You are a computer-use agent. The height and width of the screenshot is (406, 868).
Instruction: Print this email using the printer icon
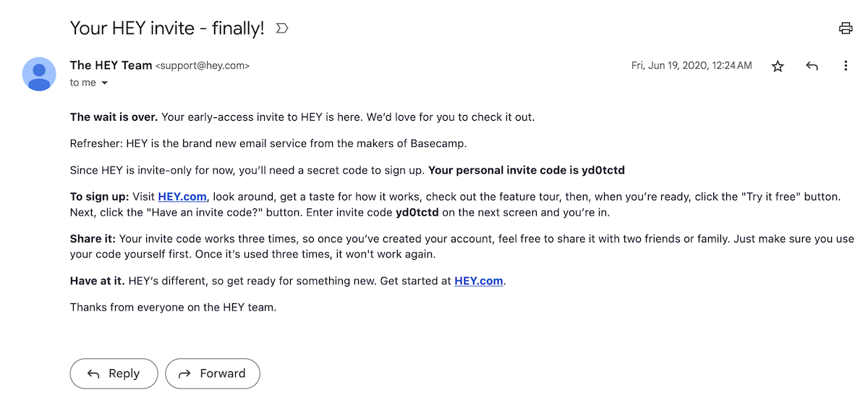click(845, 28)
